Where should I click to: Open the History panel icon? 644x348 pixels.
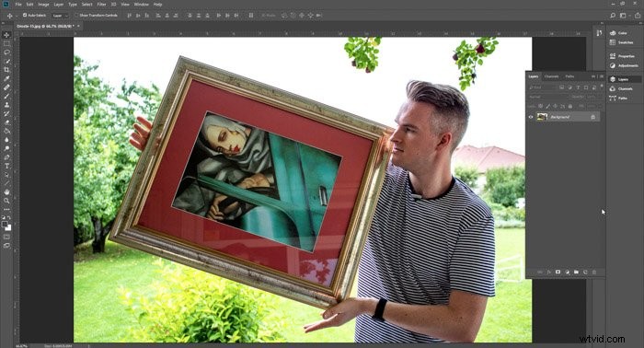click(x=599, y=33)
